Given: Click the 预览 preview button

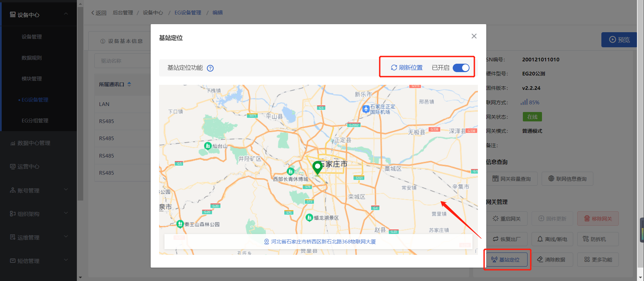Looking at the screenshot, I should pos(620,40).
